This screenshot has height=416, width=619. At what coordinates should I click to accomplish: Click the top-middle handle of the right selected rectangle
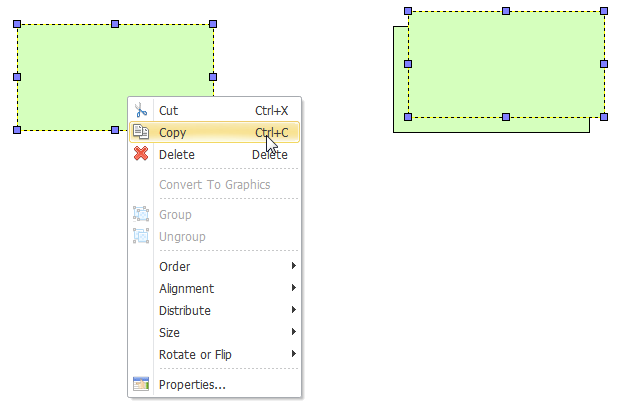506,11
